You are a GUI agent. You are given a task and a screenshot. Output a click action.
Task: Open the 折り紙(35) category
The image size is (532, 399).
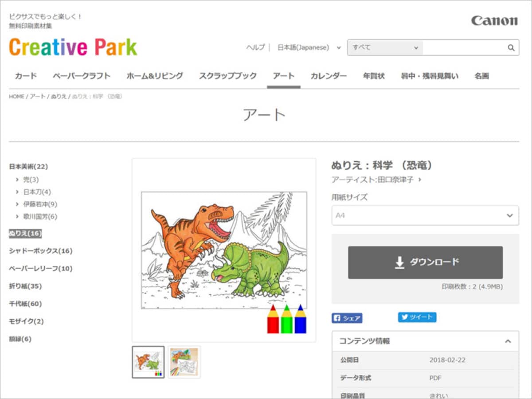25,286
